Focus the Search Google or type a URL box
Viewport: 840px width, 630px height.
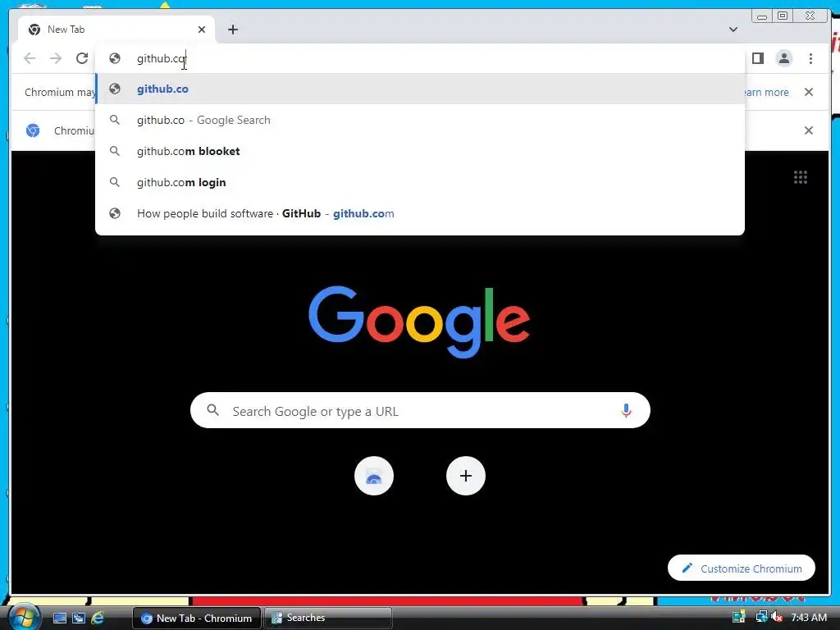420,410
